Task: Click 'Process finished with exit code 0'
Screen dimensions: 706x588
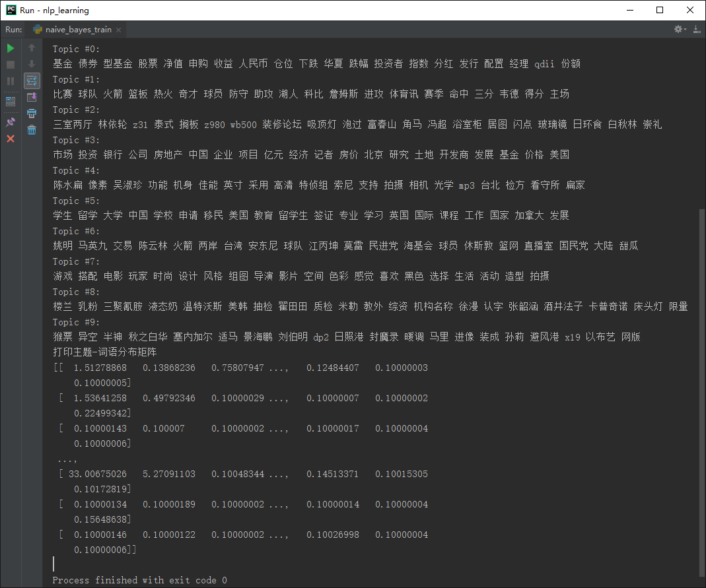Action: (139, 580)
